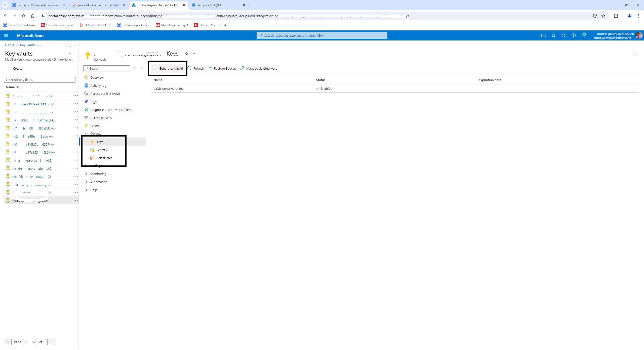The width and height of the screenshot is (644, 350).
Task: Click the Refresh icon
Action: 190,68
